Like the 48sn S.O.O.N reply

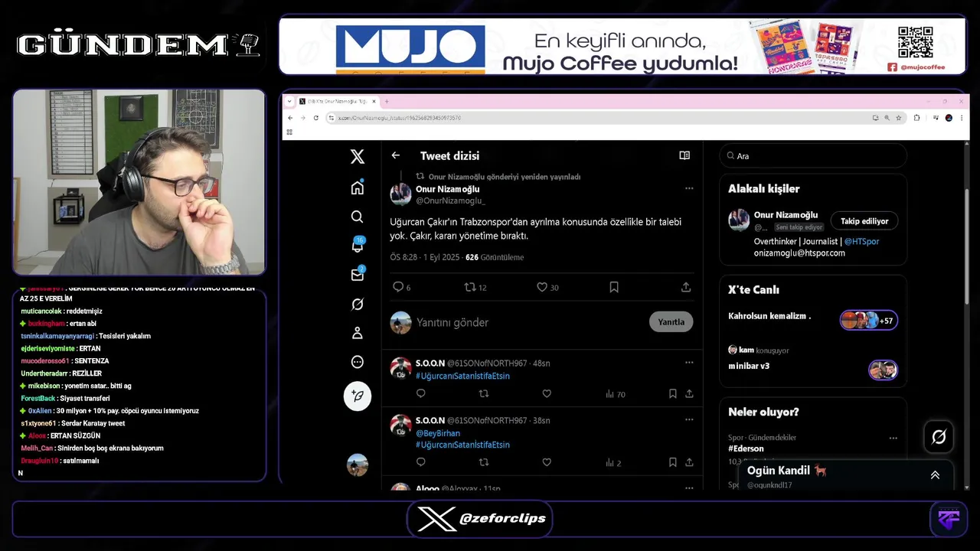click(547, 394)
